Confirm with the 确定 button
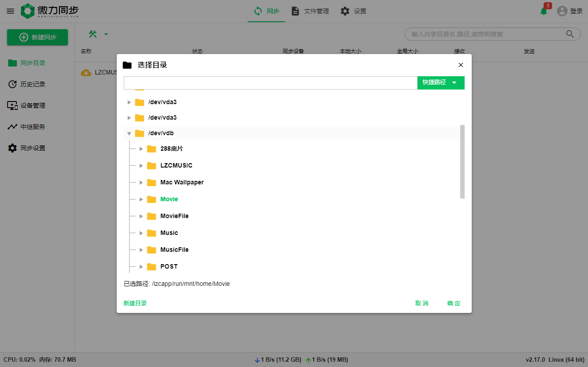The image size is (588, 367). click(454, 303)
